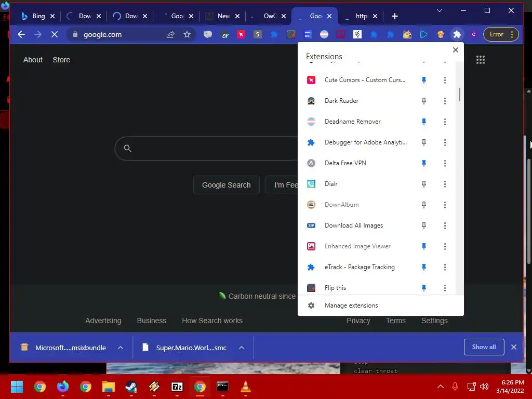
Task: Click Show all downloads button
Action: [x=484, y=347]
